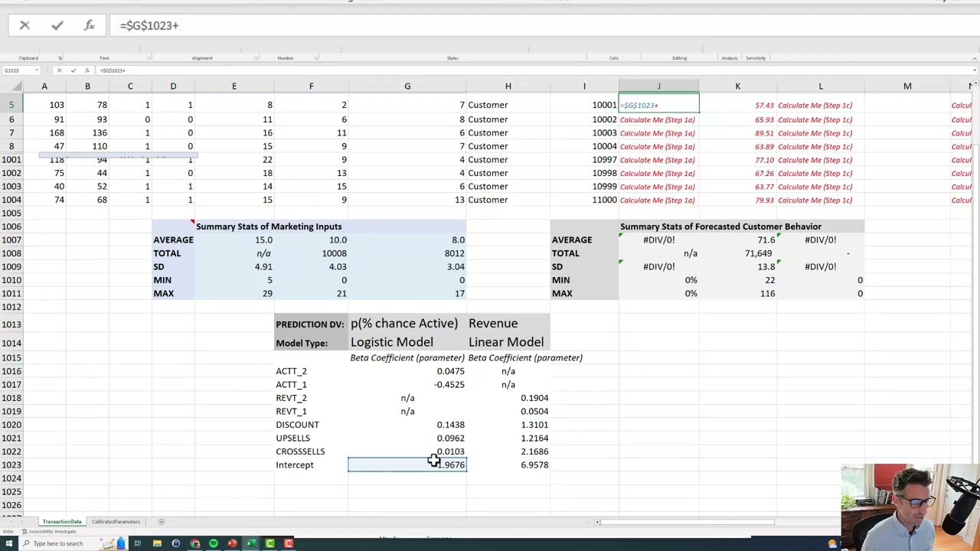This screenshot has height=551, width=980.
Task: Select column G header
Action: click(x=407, y=86)
